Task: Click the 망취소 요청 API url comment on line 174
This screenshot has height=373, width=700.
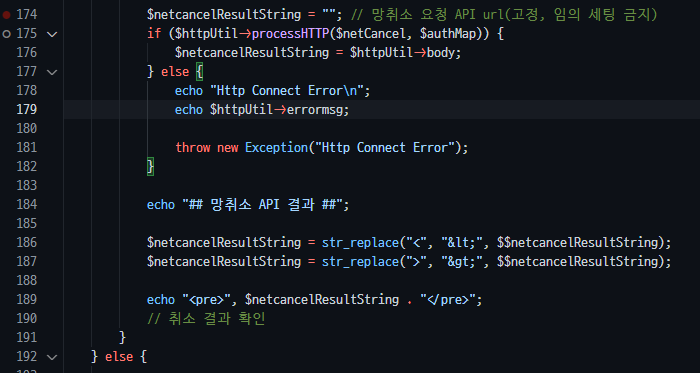Action: click(x=504, y=15)
